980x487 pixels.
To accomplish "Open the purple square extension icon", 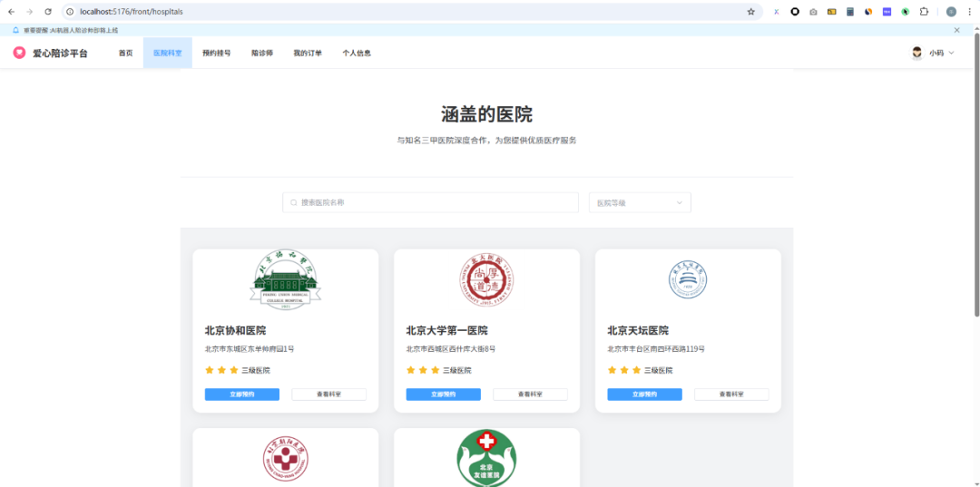I will (x=887, y=12).
